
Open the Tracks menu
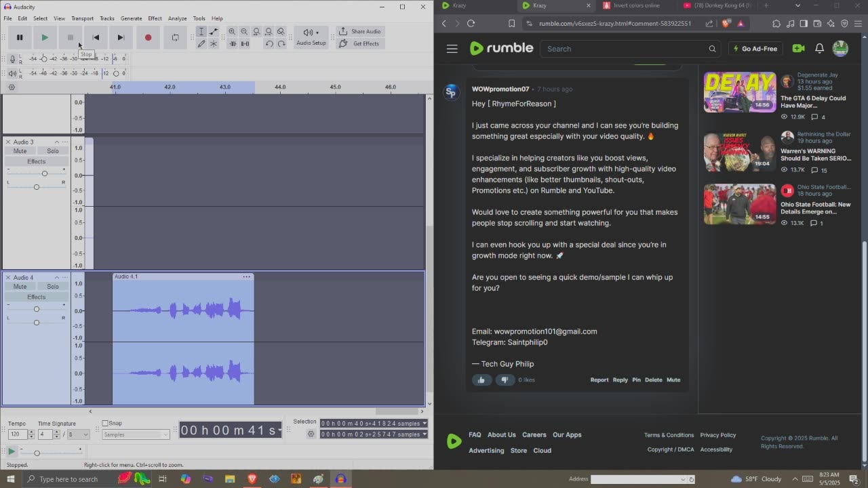[107, 18]
